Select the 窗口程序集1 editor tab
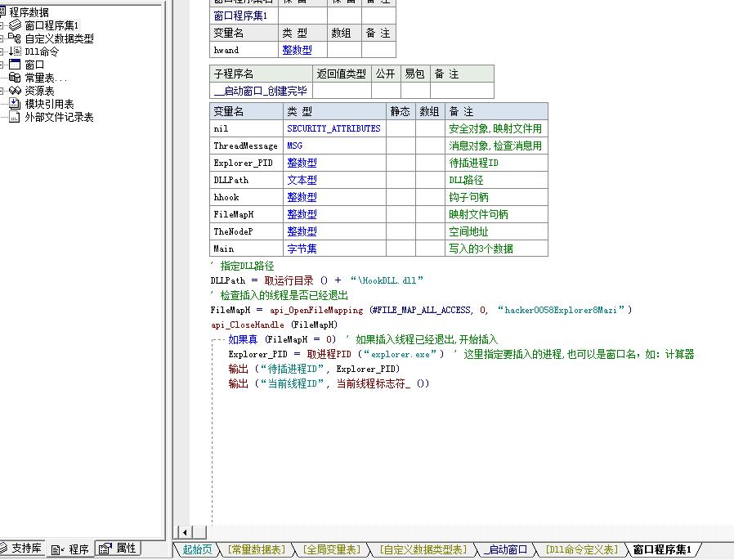Screen dimensions: 734x560 click(662, 549)
